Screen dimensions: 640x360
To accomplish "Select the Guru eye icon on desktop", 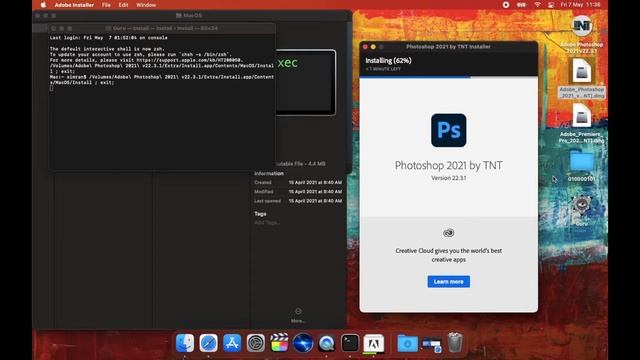I will tap(582, 210).
